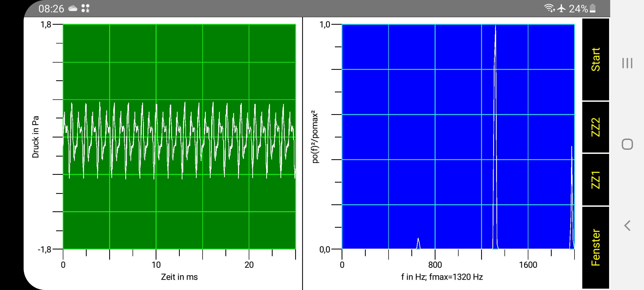
Task: Tap the airplane mode status icon
Action: pyautogui.click(x=561, y=9)
